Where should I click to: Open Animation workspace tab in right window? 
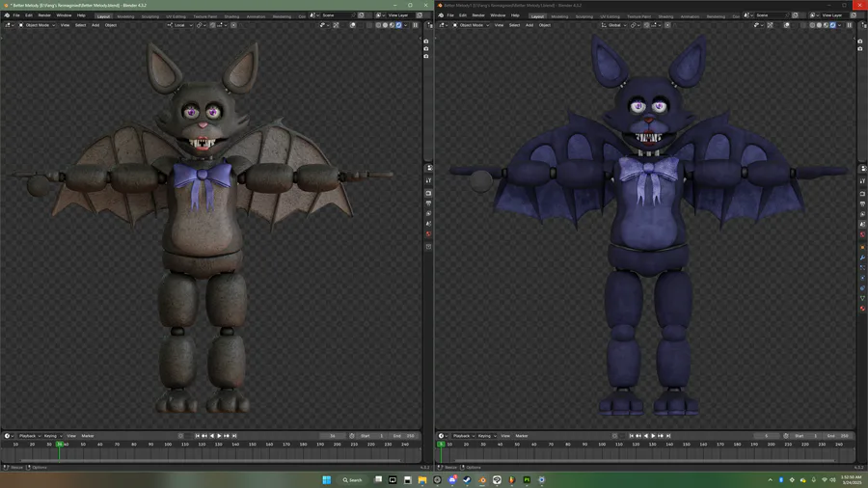pyautogui.click(x=690, y=16)
